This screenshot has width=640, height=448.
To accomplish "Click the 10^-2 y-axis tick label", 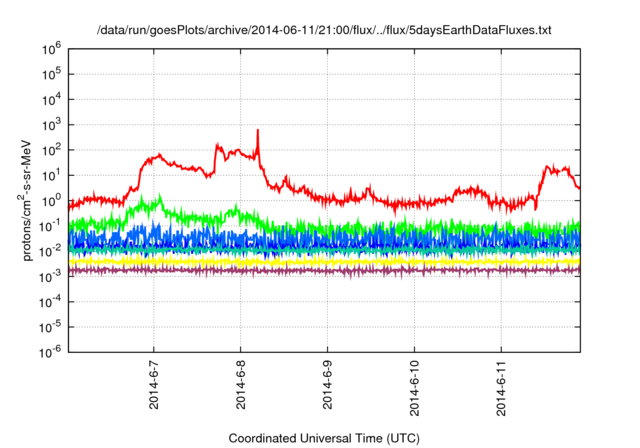I will click(51, 251).
